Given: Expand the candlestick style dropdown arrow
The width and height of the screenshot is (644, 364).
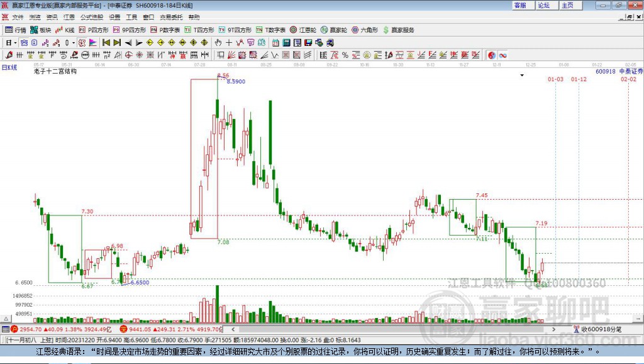Looking at the screenshot, I should pyautogui.click(x=74, y=43).
